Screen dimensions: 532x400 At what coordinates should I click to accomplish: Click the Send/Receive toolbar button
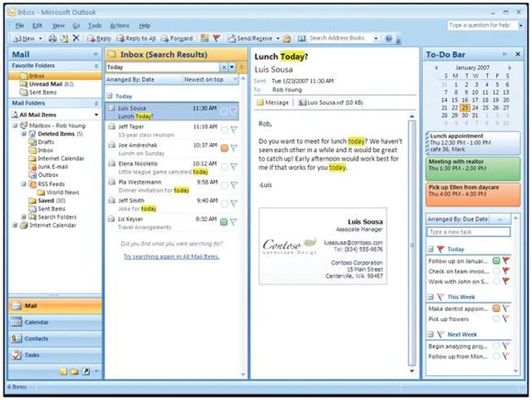(x=250, y=38)
